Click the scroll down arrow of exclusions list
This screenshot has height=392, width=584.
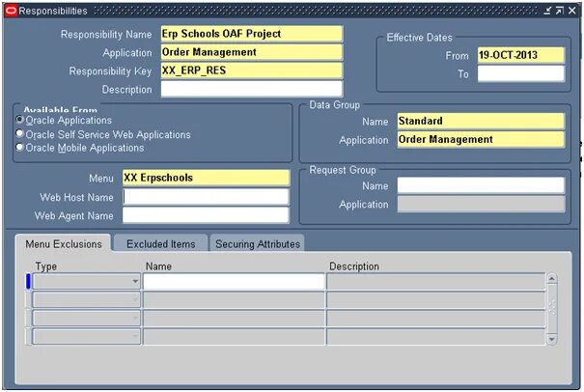click(551, 339)
